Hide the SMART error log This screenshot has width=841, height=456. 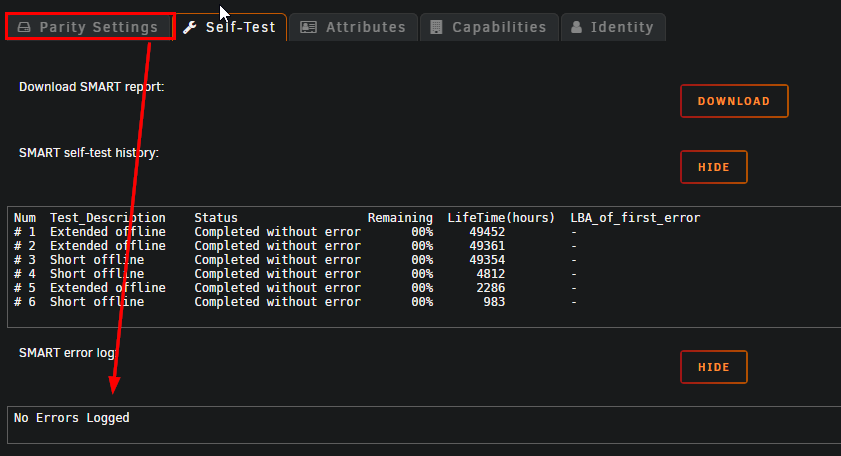(x=714, y=367)
